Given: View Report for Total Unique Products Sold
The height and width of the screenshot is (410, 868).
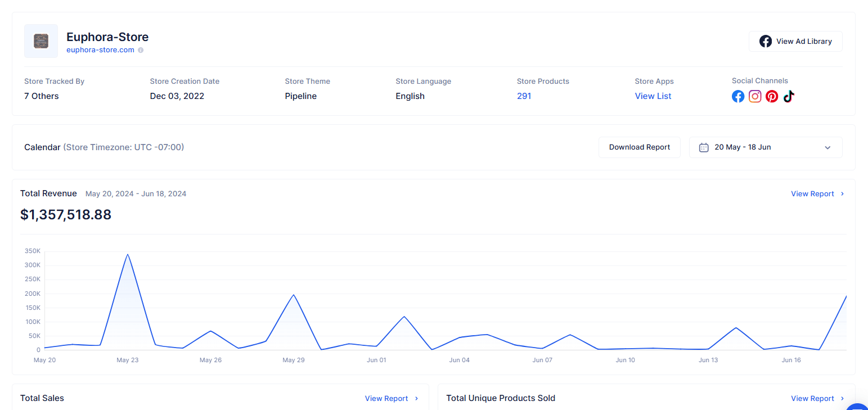Looking at the screenshot, I should point(817,398).
